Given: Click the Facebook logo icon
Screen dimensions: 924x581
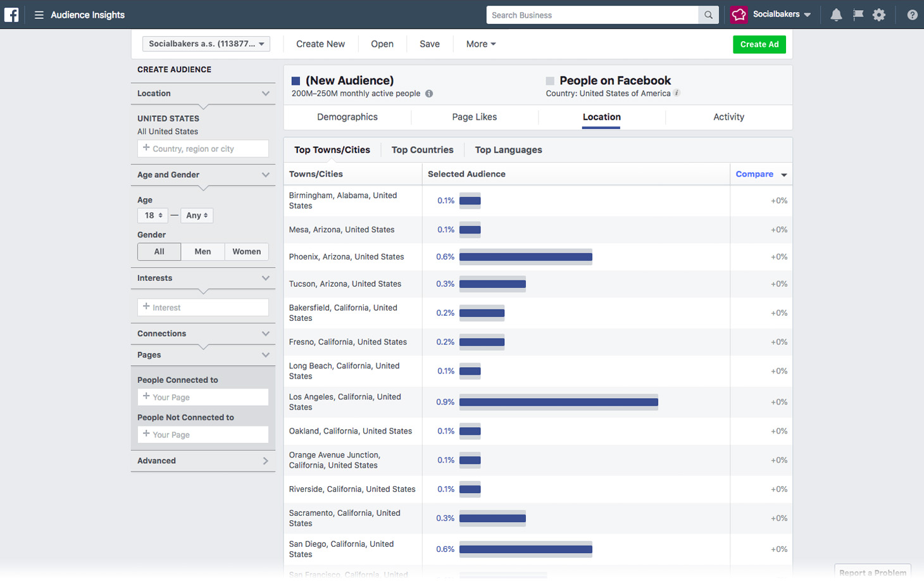Looking at the screenshot, I should click(11, 15).
